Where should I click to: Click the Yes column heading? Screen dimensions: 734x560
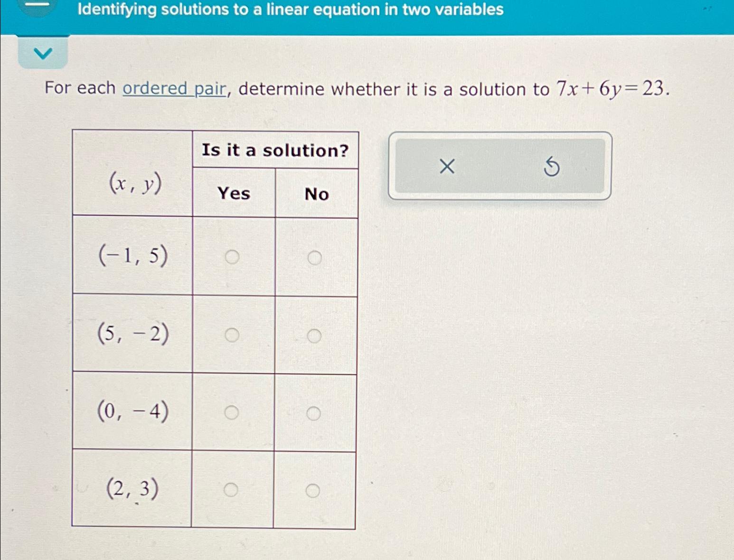pos(234,194)
